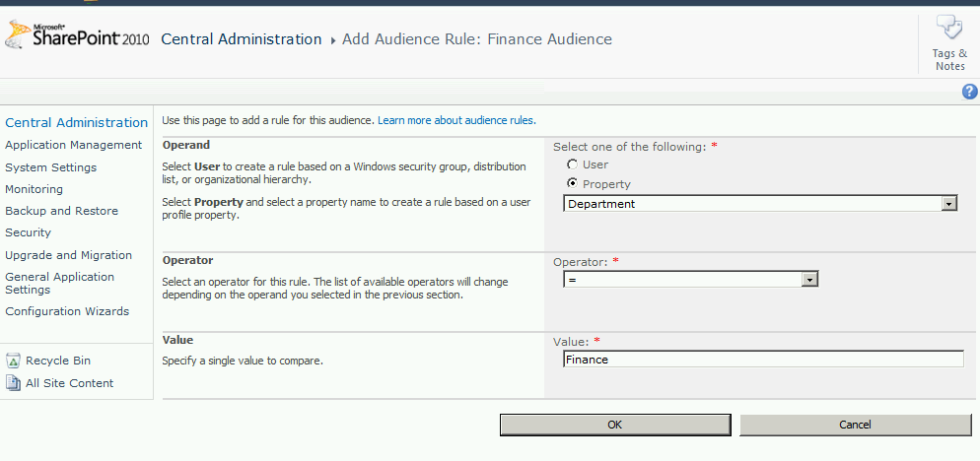Open the Tags & Notes icon
The width and height of the screenshot is (980, 461).
click(x=948, y=30)
